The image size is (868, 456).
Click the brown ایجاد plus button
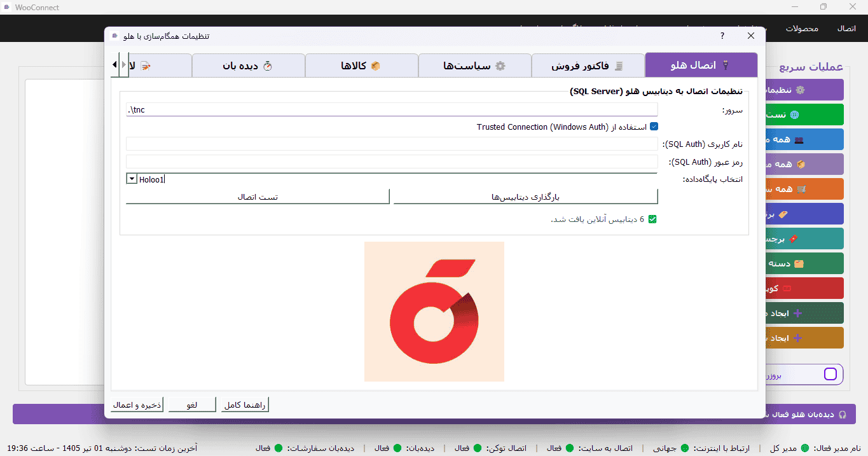[804, 338]
